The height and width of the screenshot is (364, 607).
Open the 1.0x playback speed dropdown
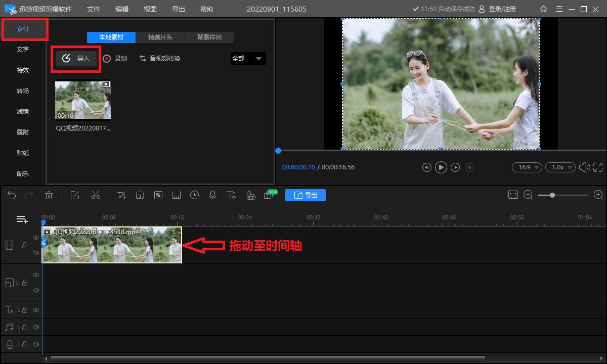560,167
